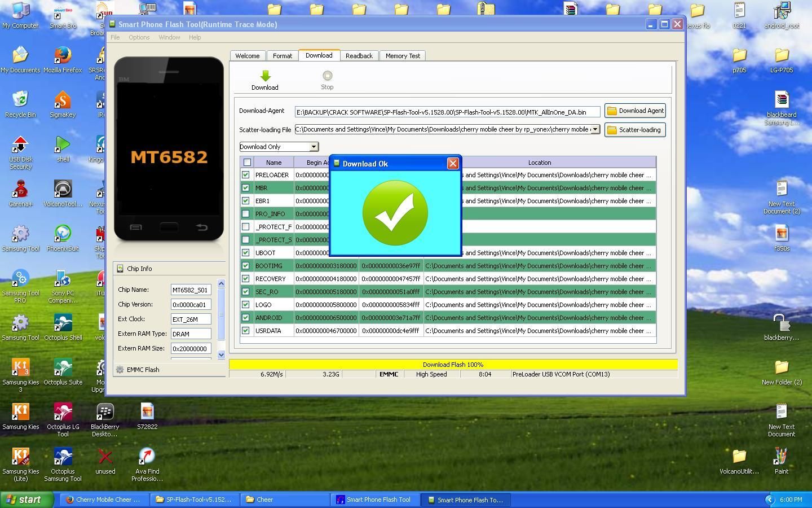The width and height of the screenshot is (812, 508).
Task: Open the LG-P705 folder icon
Action: point(782,60)
